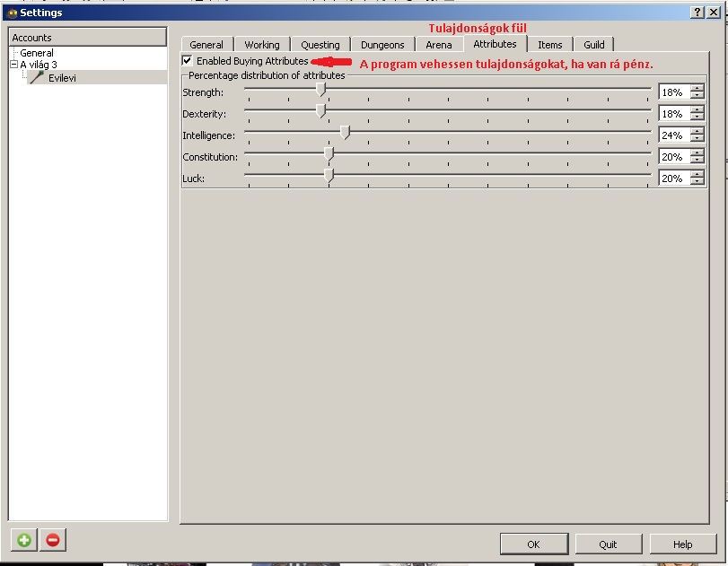This screenshot has width=728, height=566.
Task: Click the Quit button
Action: [609, 544]
